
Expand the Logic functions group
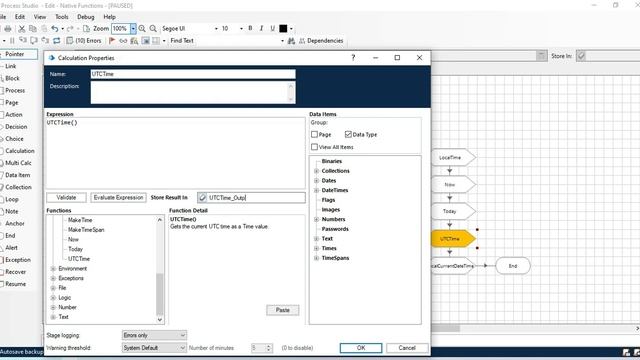(53, 298)
